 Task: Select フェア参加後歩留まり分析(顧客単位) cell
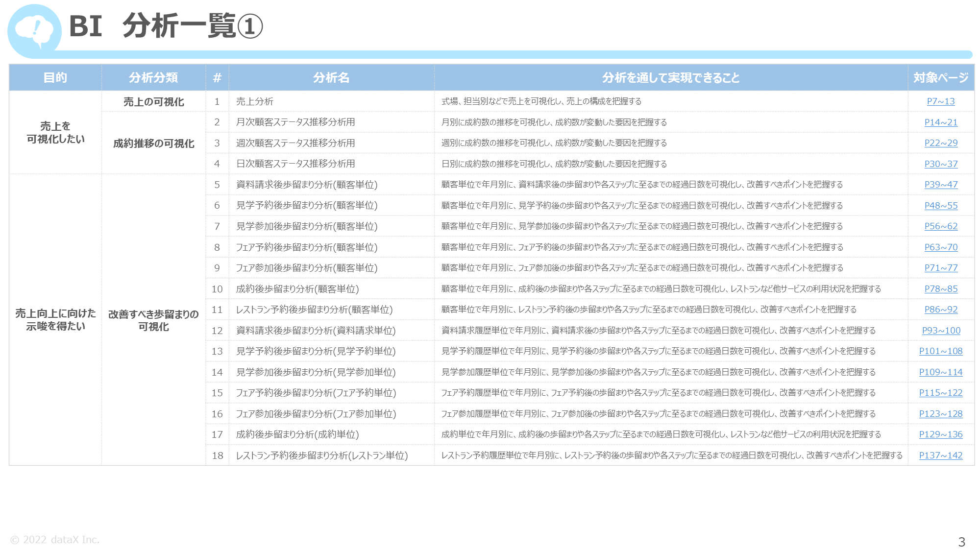click(332, 268)
